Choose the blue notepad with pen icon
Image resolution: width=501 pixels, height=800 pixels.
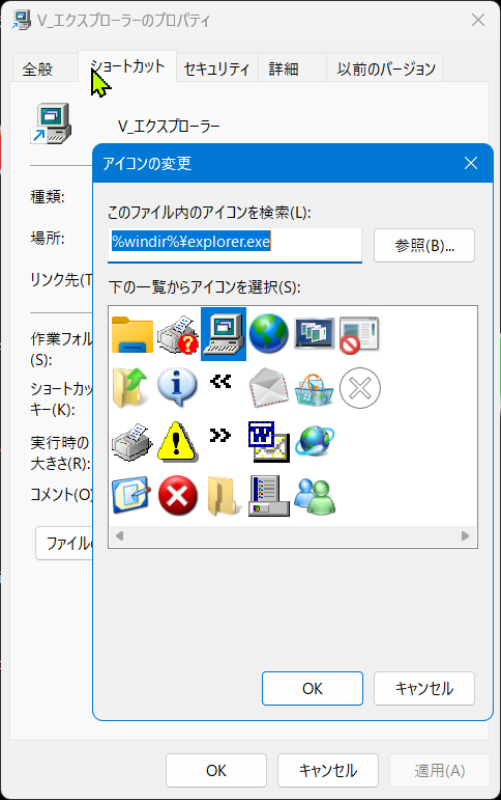132,495
